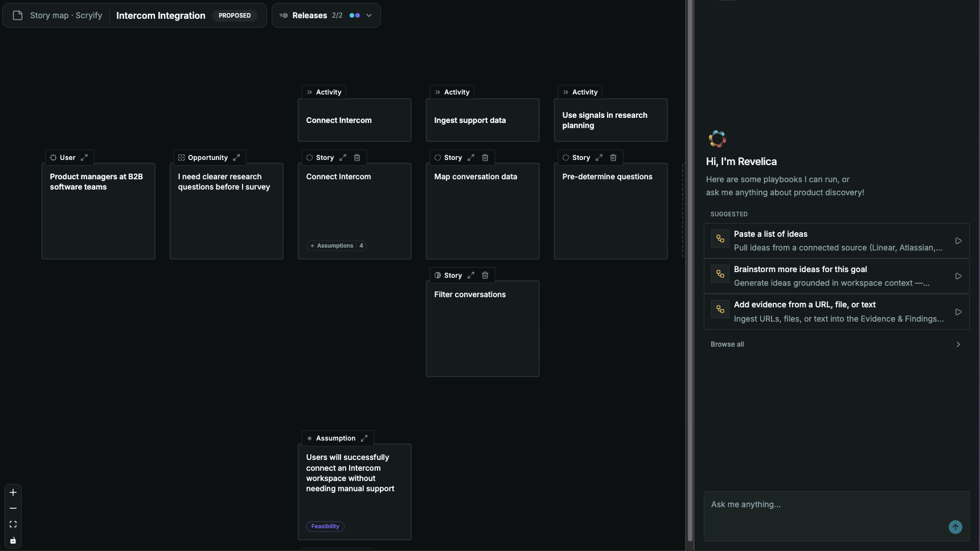Image resolution: width=980 pixels, height=551 pixels.
Task: Open Browse all playbooks
Action: (x=837, y=344)
